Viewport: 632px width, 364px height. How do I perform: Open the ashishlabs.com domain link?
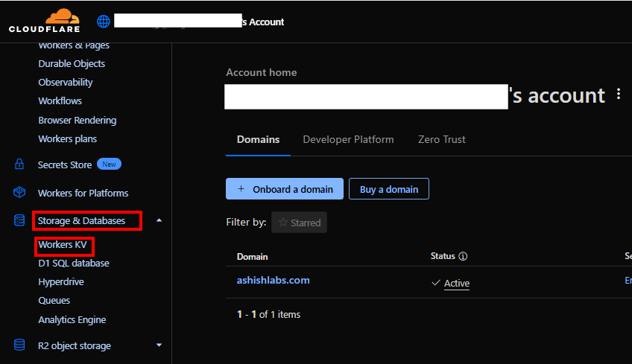pyautogui.click(x=273, y=281)
